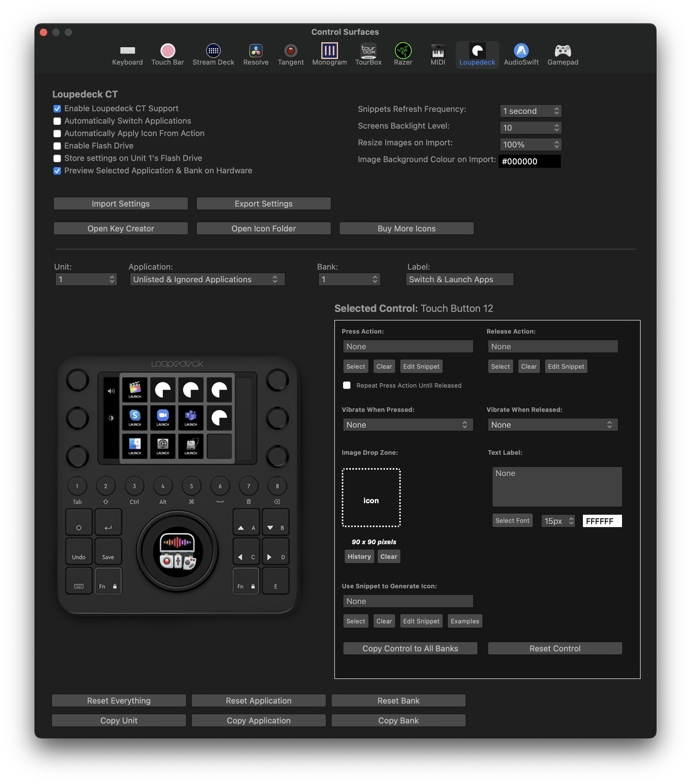Click the Buy More Icons button
Viewport: 691px width, 784px height.
coord(406,228)
